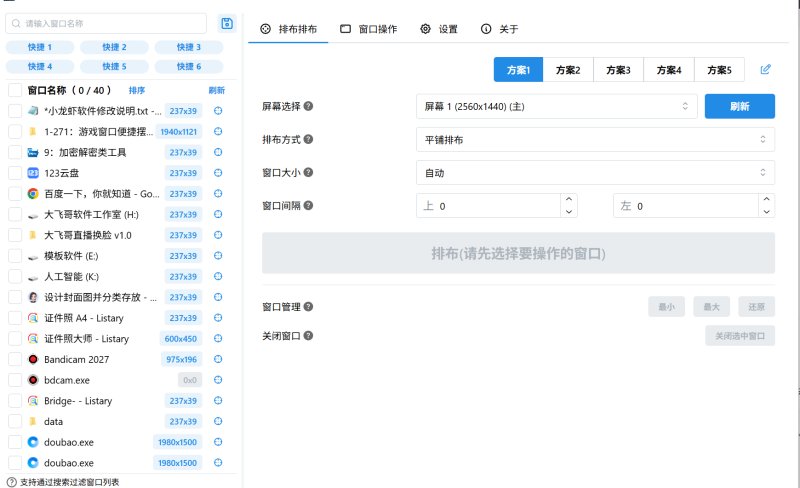Viewport: 800px width, 488px height.
Task: Open the 排布方式 平铺排布 dropdown
Action: click(595, 139)
